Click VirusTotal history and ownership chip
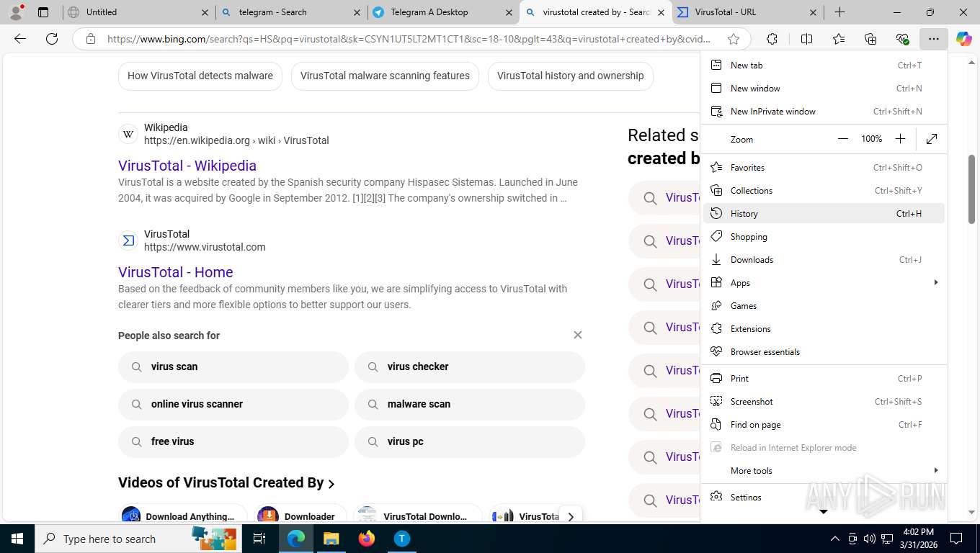Image resolution: width=980 pixels, height=553 pixels. [x=571, y=76]
